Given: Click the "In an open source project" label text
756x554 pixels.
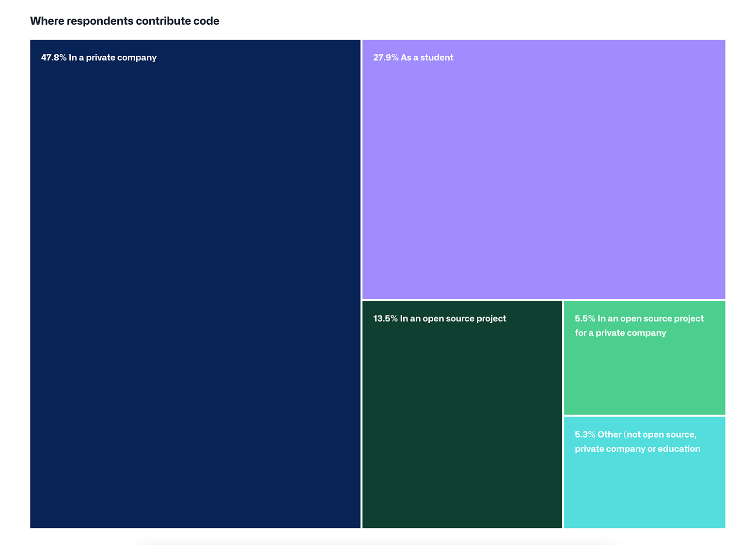Looking at the screenshot, I should [453, 318].
